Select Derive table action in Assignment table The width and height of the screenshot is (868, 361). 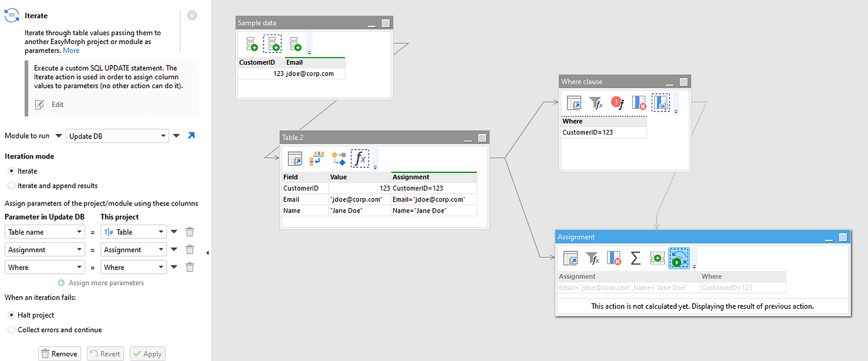point(570,258)
